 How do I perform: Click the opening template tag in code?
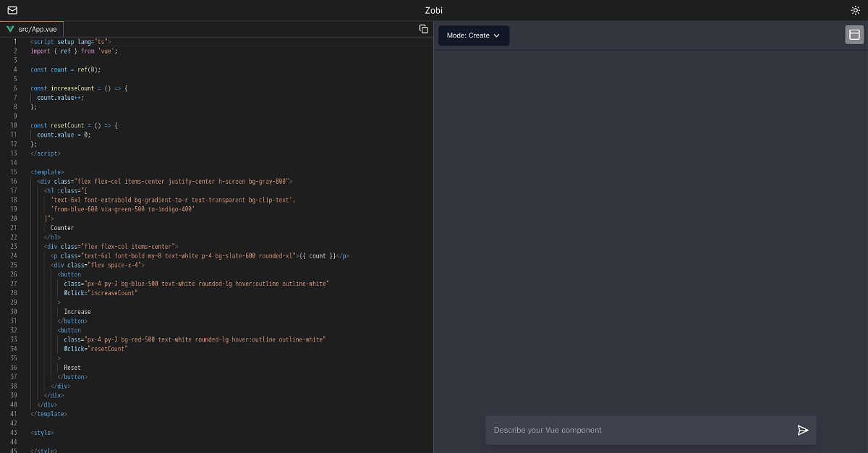click(x=47, y=172)
